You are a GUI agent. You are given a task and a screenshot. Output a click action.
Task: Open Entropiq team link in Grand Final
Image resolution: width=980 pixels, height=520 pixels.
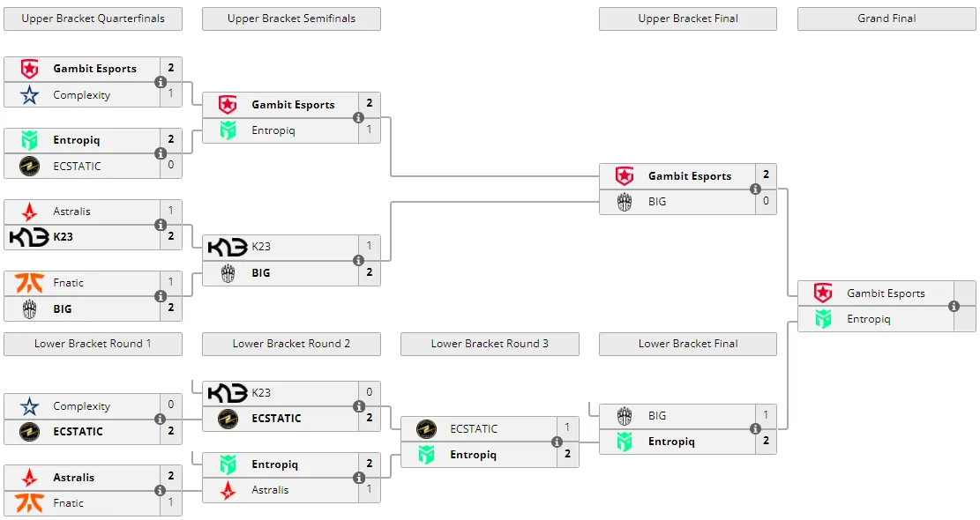point(869,319)
